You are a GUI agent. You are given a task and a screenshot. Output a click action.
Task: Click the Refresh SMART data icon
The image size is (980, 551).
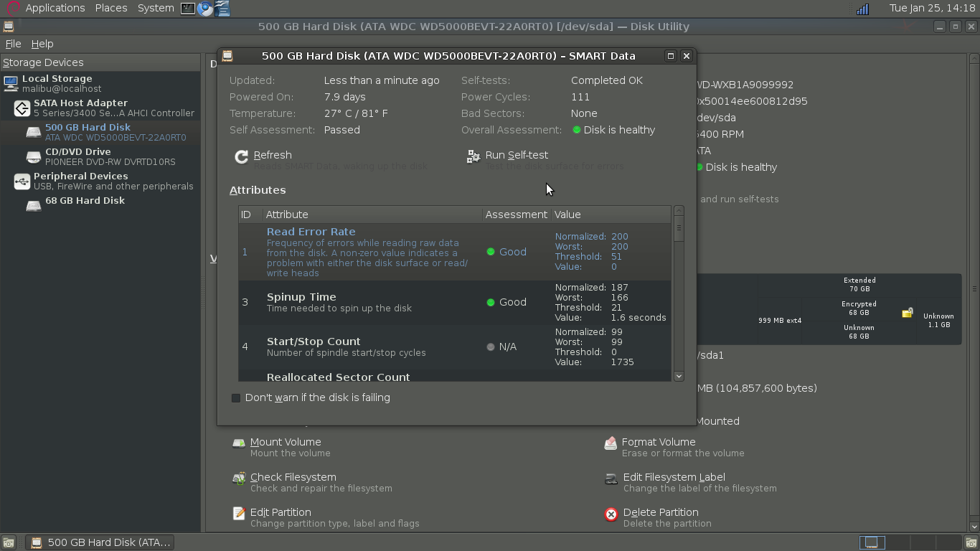point(242,156)
